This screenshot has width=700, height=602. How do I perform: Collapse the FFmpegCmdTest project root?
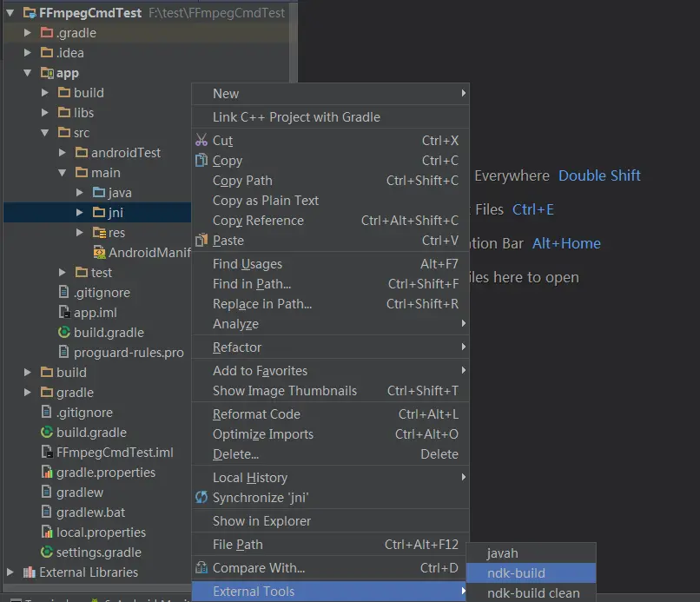(10, 13)
